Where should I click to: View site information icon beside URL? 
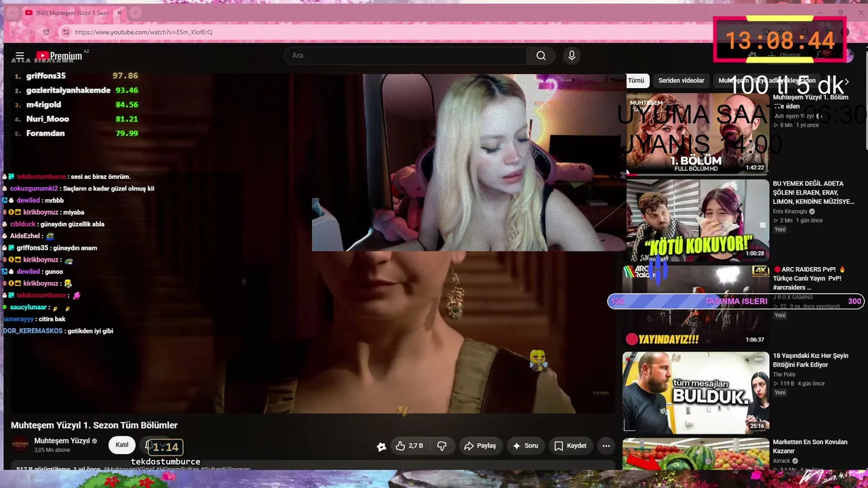tap(66, 32)
